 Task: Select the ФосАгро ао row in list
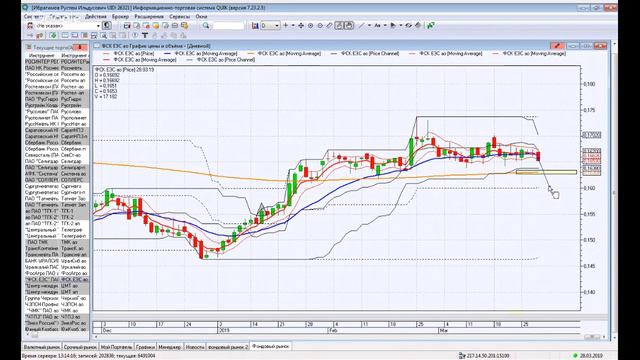[x=56, y=273]
